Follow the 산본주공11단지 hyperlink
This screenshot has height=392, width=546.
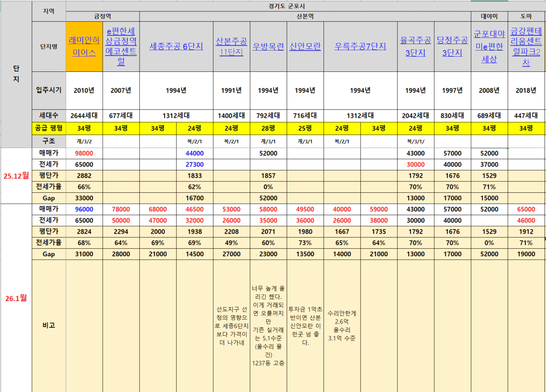231,46
